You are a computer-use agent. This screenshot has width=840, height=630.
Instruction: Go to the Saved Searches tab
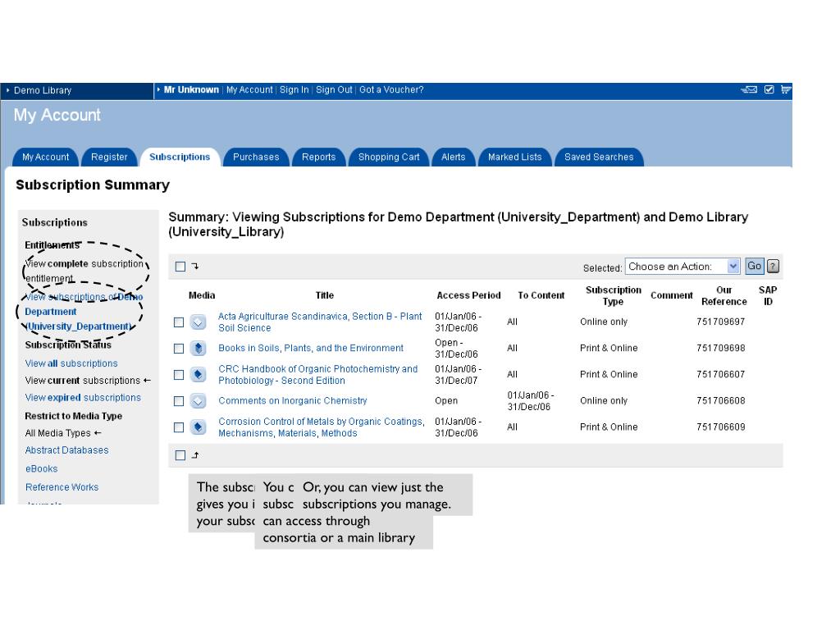coord(599,157)
